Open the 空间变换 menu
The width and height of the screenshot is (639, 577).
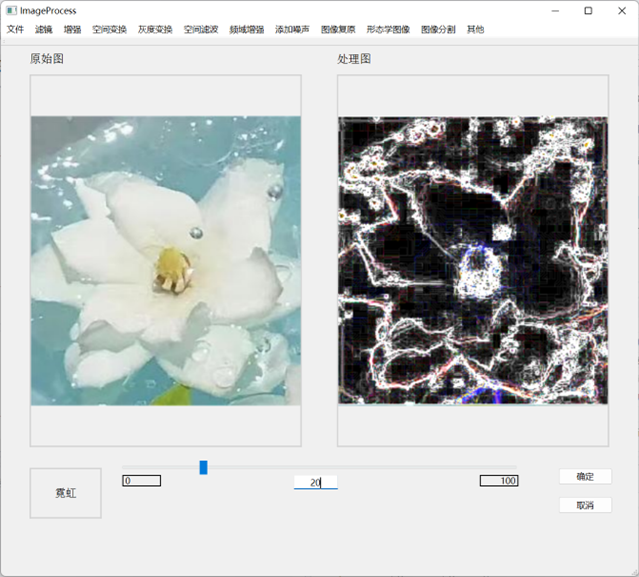pyautogui.click(x=109, y=30)
